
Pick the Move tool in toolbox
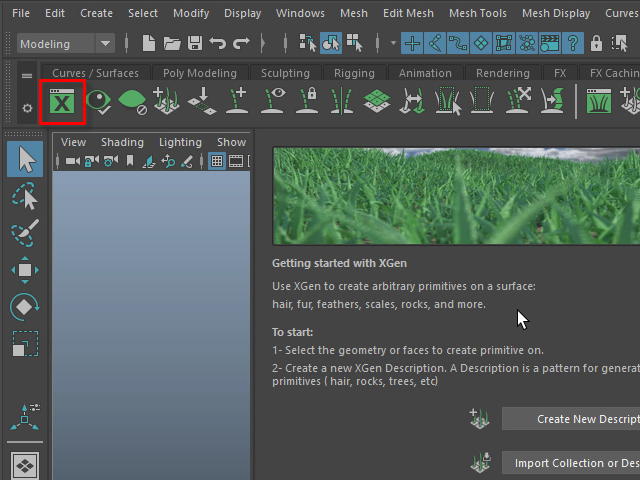tap(25, 270)
